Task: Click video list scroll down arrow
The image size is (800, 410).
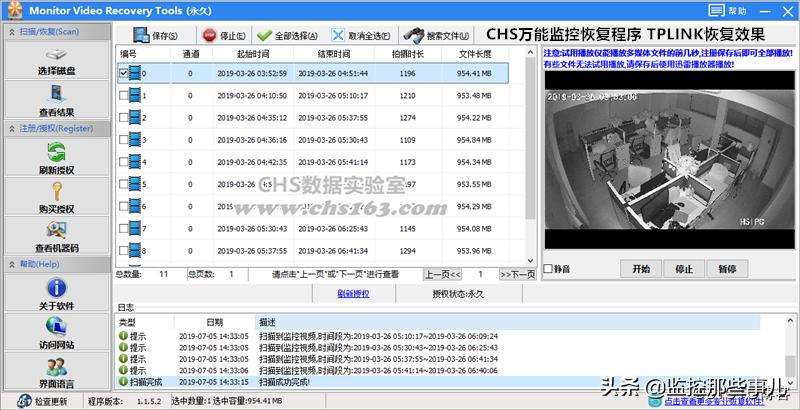Action: 530,261
